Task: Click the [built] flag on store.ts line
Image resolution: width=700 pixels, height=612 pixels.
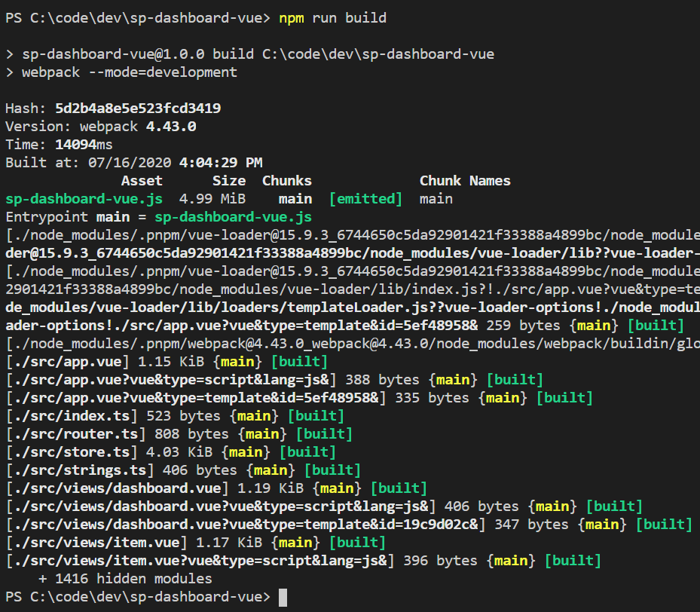Action: [307, 452]
